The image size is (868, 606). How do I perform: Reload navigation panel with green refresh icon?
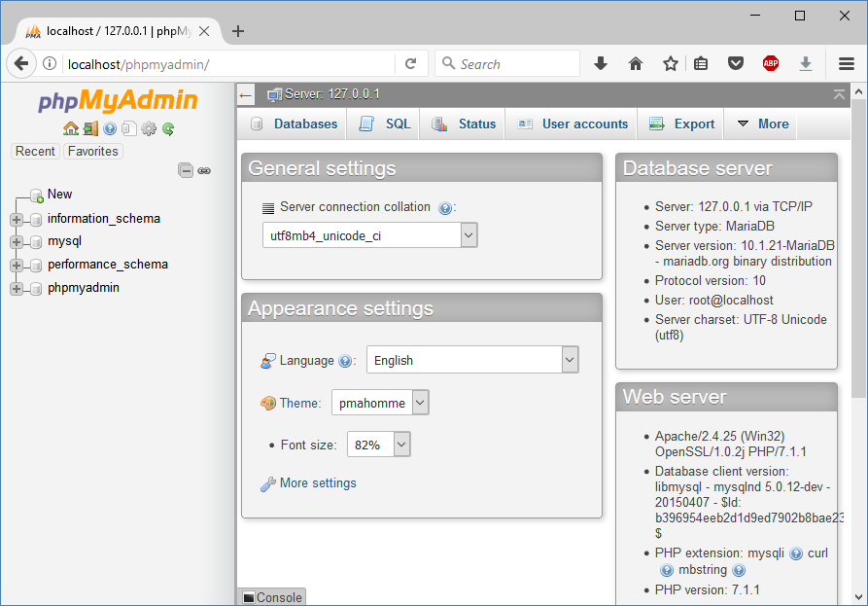coord(168,128)
